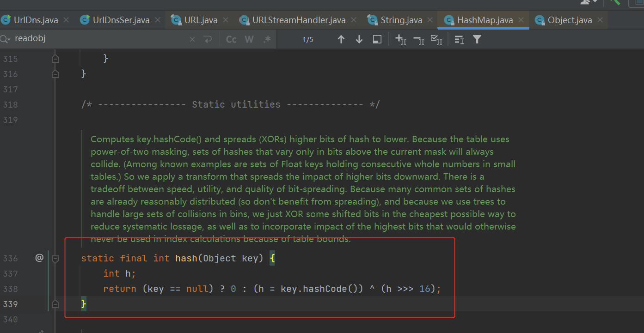Toggle search in selection only icon

point(459,40)
